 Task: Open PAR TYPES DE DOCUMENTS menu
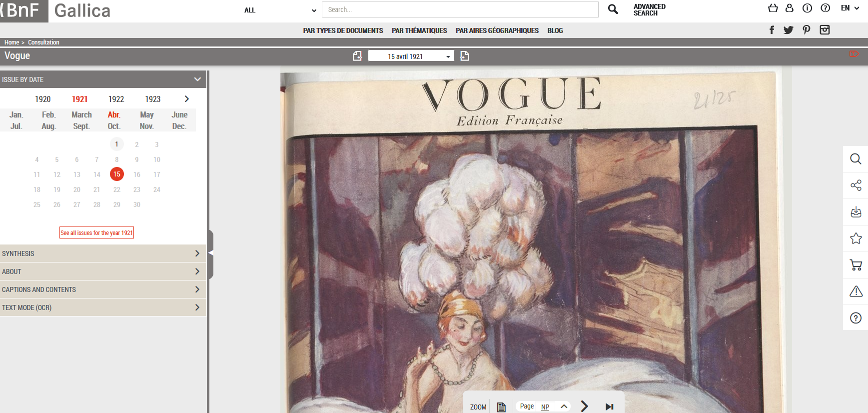[x=343, y=30]
